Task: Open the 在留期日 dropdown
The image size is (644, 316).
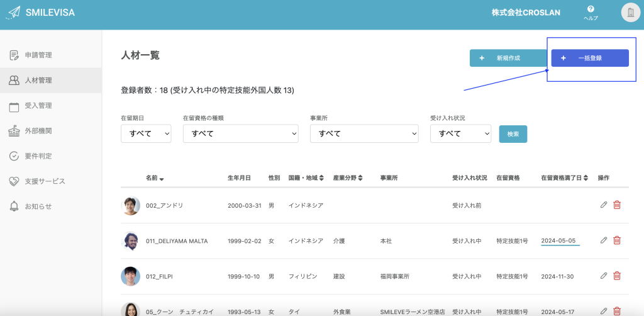Action: [146, 133]
